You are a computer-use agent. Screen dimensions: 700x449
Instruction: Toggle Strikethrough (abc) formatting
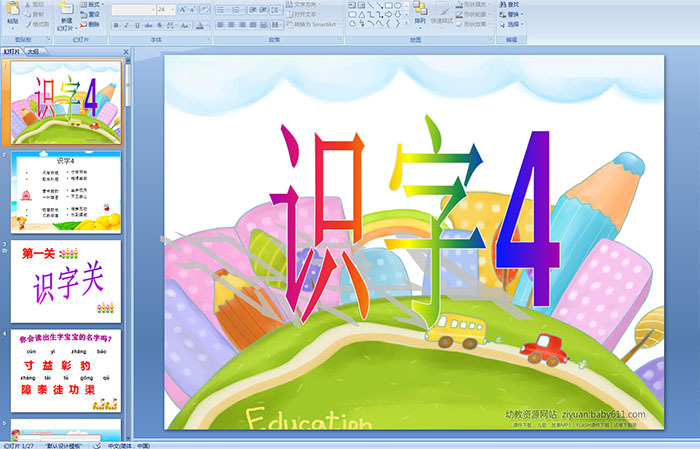point(149,25)
